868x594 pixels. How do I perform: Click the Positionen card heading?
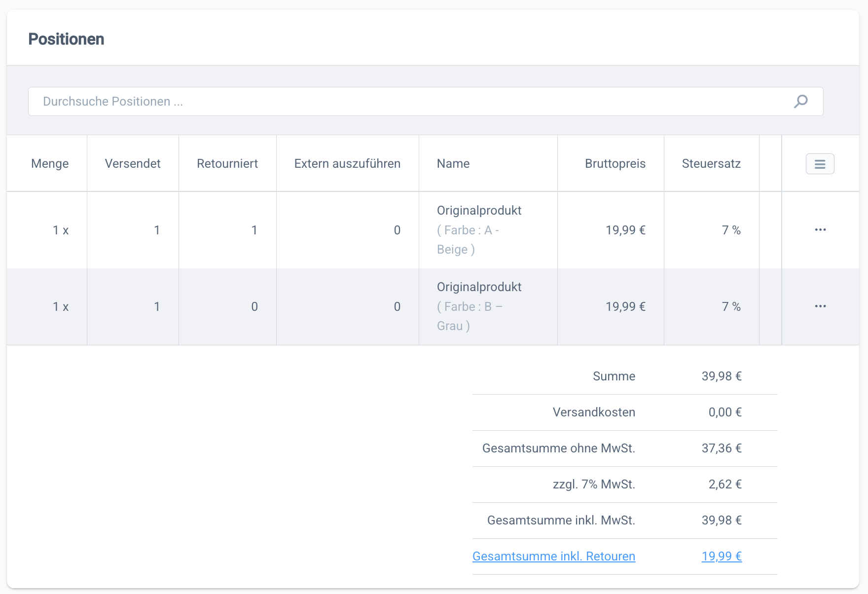pos(66,39)
